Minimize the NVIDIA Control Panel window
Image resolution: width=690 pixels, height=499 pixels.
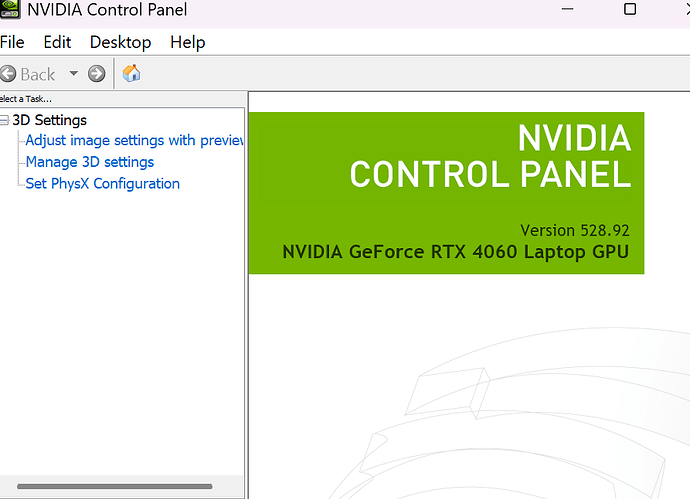567,9
